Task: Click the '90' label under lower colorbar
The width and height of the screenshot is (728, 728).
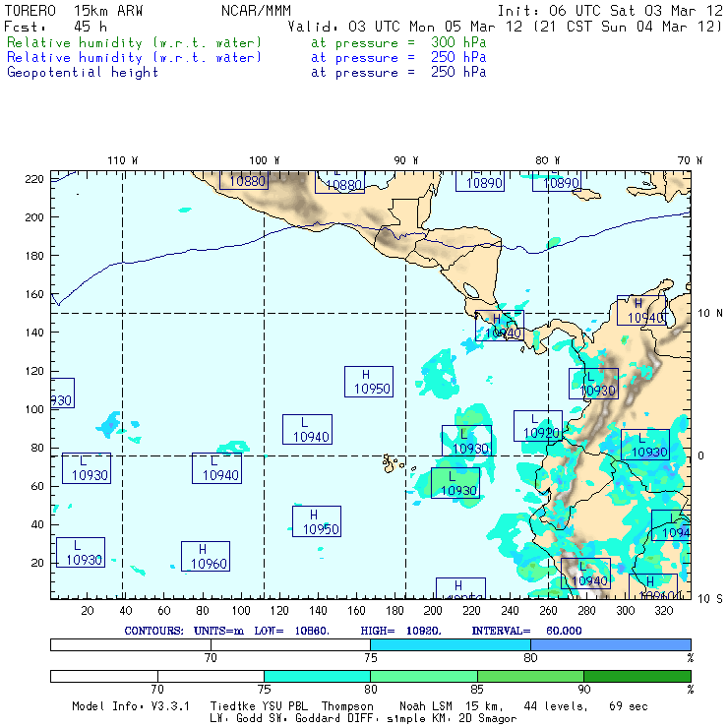Action: pyautogui.click(x=584, y=690)
